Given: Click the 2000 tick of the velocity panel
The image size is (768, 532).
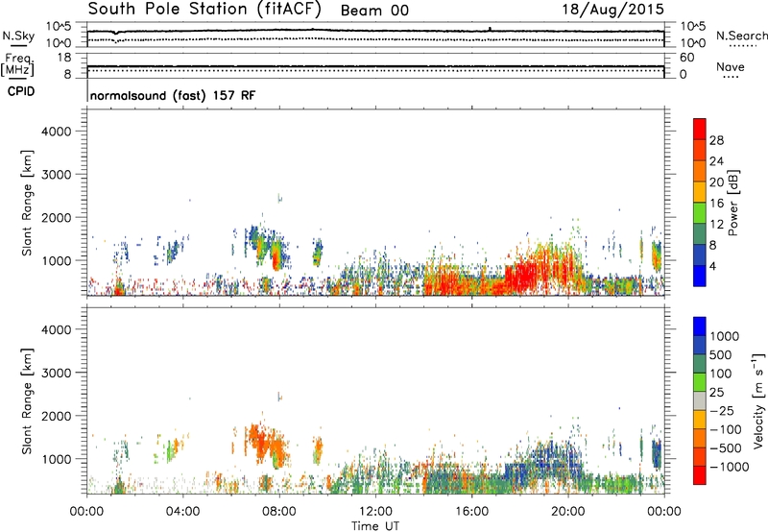Looking at the screenshot, I should pos(57,416).
